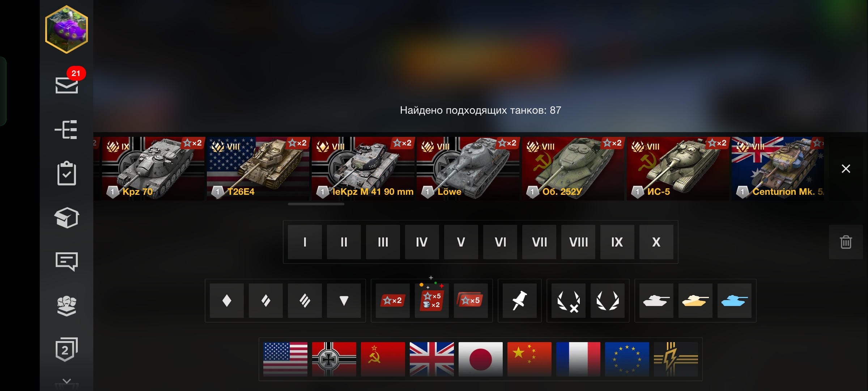Viewport: 868px width, 391px height.
Task: Clear all filters with the trash icon
Action: pos(846,242)
